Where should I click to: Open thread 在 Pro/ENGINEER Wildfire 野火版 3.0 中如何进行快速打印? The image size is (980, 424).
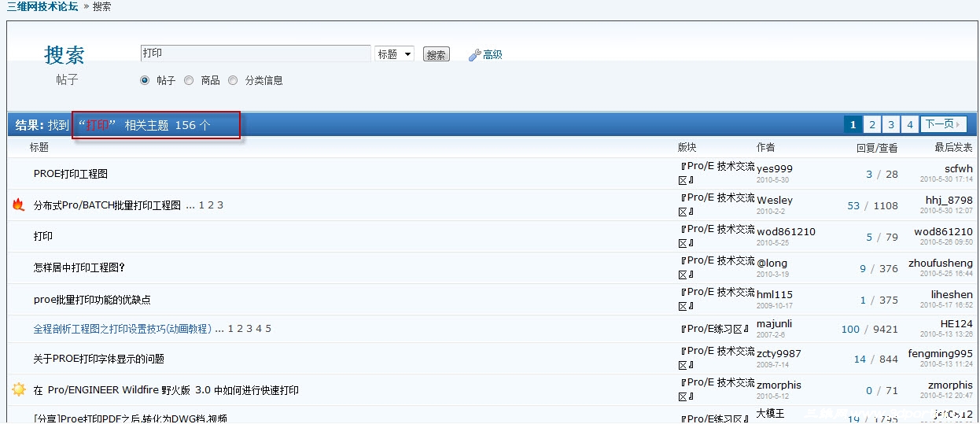[x=166, y=390]
